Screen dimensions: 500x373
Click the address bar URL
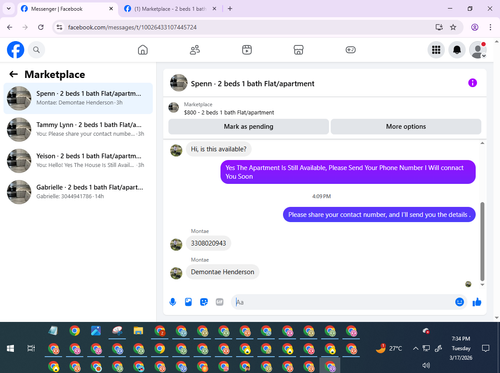click(132, 27)
